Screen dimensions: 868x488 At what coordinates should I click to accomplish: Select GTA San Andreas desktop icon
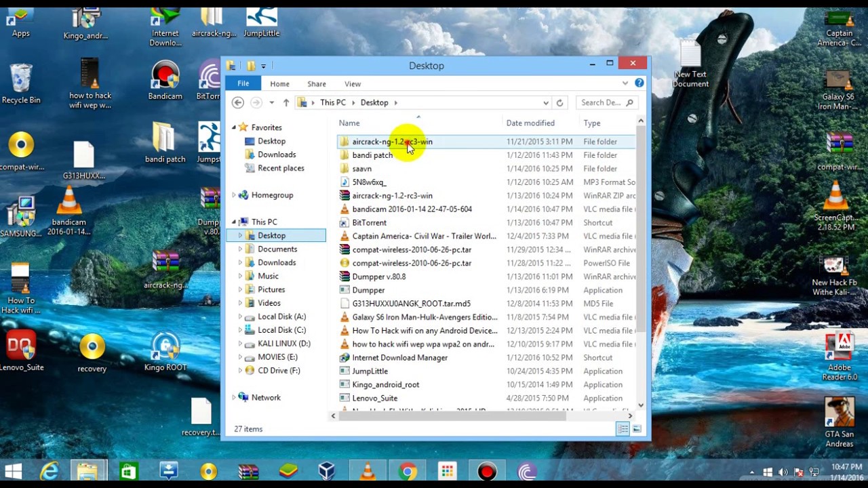point(840,420)
